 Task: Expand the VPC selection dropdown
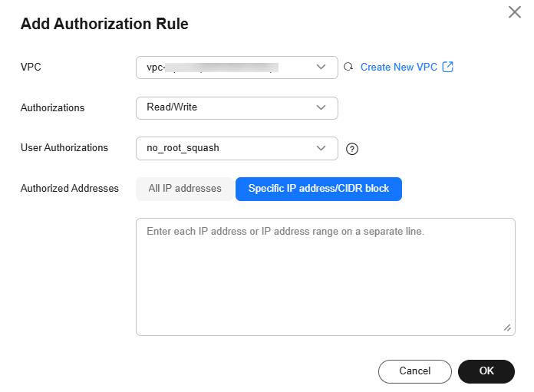coord(230,68)
